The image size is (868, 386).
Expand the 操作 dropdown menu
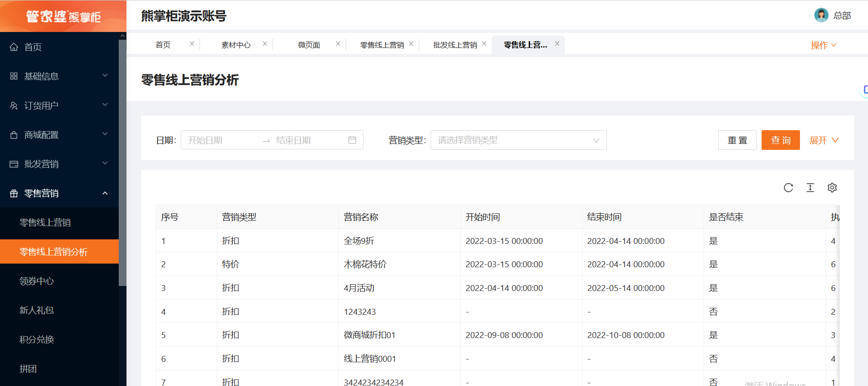point(823,45)
